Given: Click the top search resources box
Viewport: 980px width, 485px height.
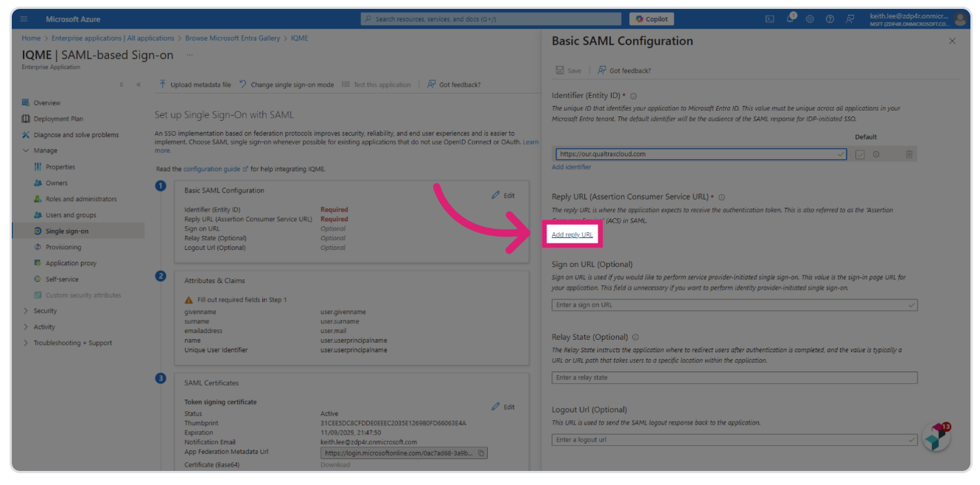Looking at the screenshot, I should pos(491,19).
